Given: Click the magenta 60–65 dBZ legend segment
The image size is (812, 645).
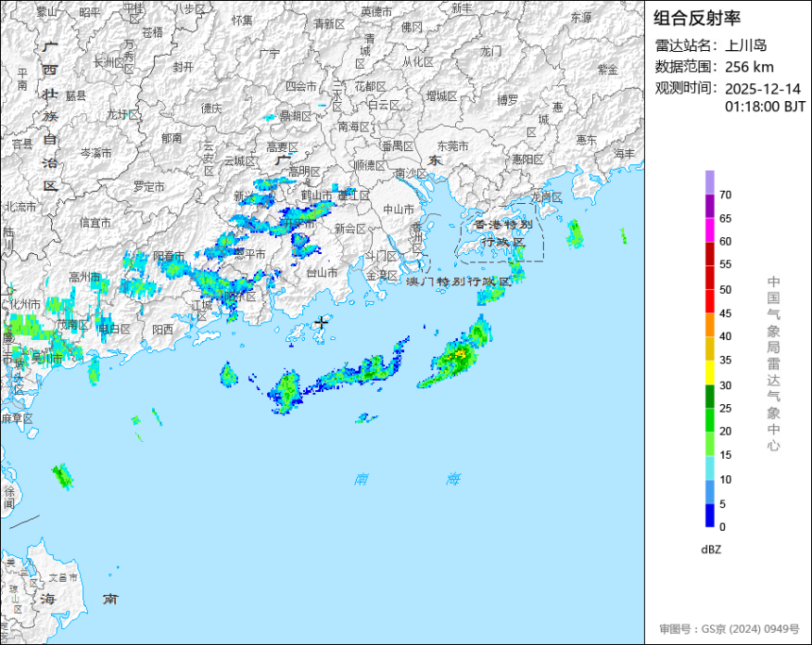Looking at the screenshot, I should (709, 230).
